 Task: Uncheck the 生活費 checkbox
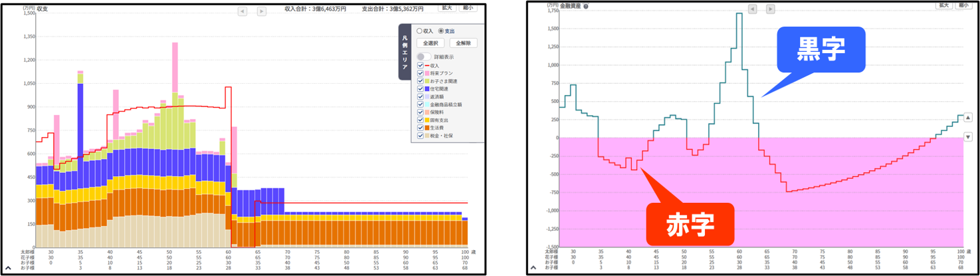pos(420,128)
